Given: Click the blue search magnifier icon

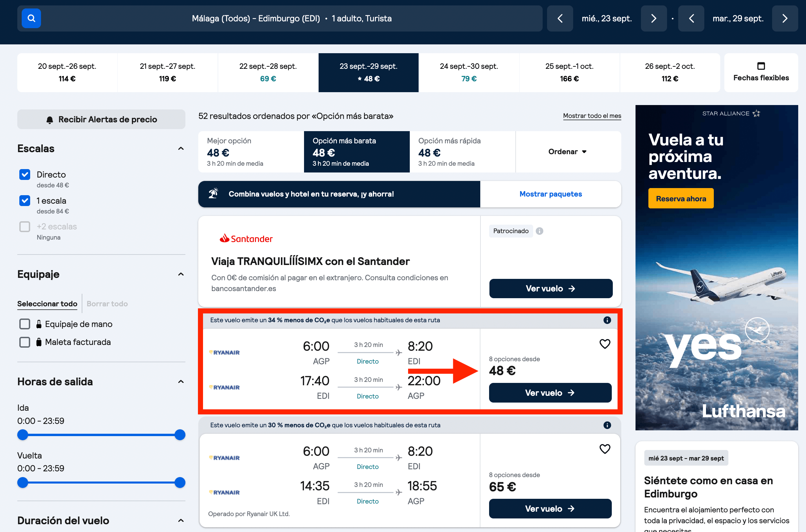Looking at the screenshot, I should [31, 18].
